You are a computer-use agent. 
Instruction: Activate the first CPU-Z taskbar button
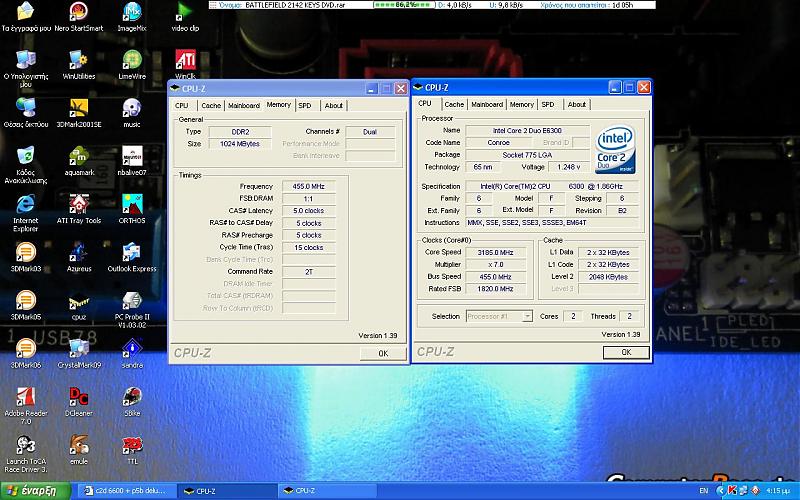coord(228,491)
